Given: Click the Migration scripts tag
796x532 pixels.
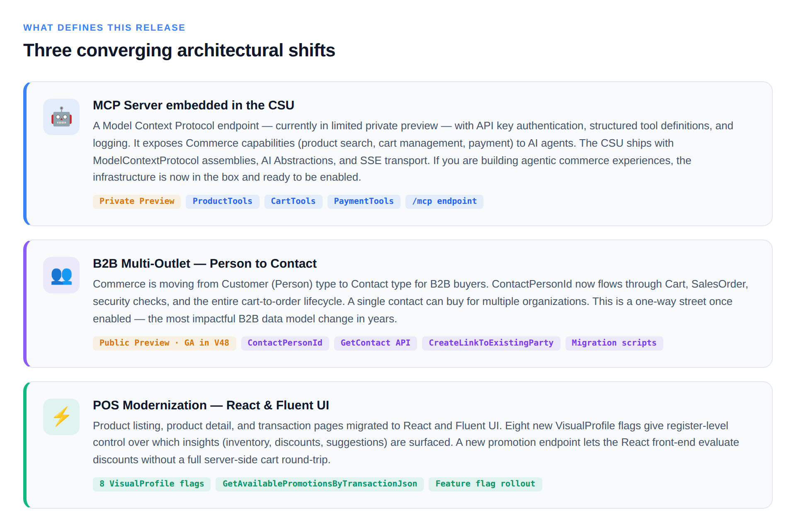Looking at the screenshot, I should pyautogui.click(x=614, y=343).
